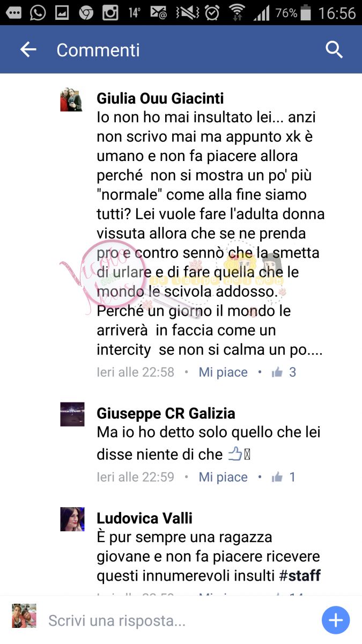Open WhatsApp notification in status bar
This screenshot has width=362, height=644.
click(38, 13)
